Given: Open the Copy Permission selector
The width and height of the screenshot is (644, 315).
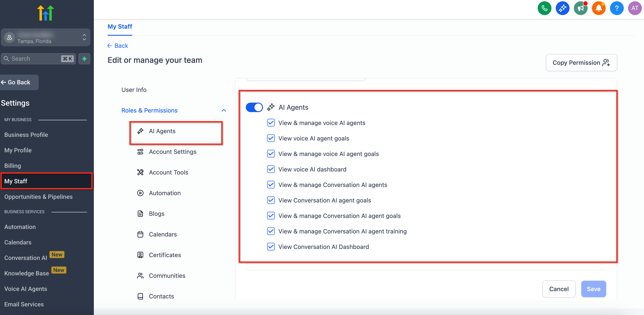Looking at the screenshot, I should (581, 62).
